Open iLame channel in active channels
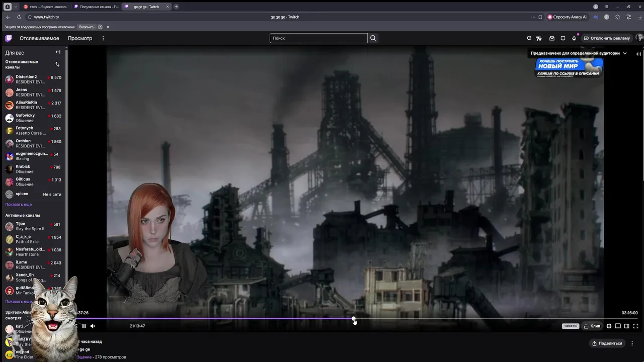Screen dimensions: 644x362 pyautogui.click(x=33, y=265)
